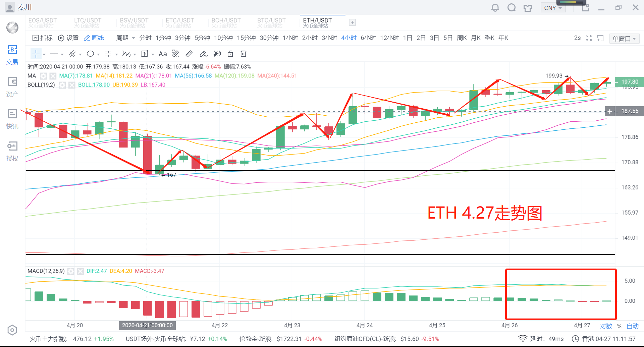Switch to the ETC/USDT tab
Screen dimensions: 644x347
pos(179,22)
